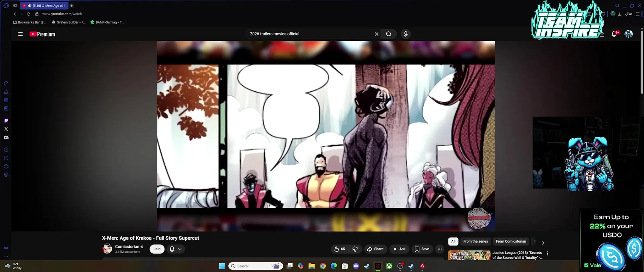This screenshot has height=272, width=644.
Task: Open System Builder bookmark
Action: click(69, 22)
